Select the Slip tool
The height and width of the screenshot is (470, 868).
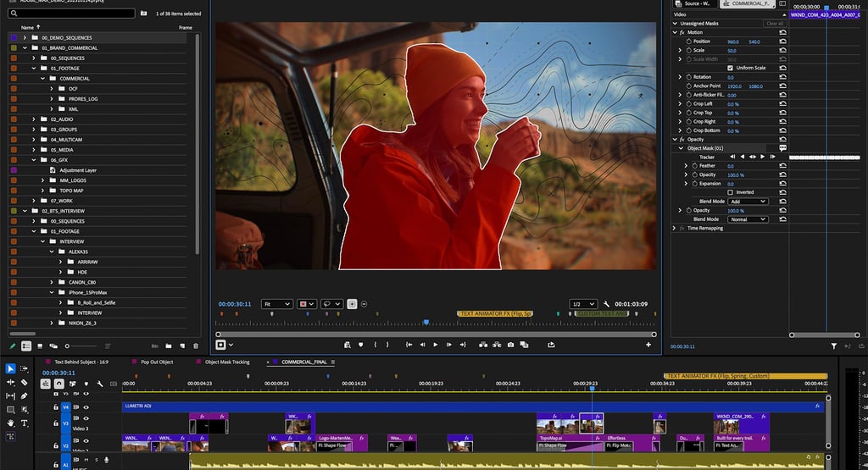(10, 396)
